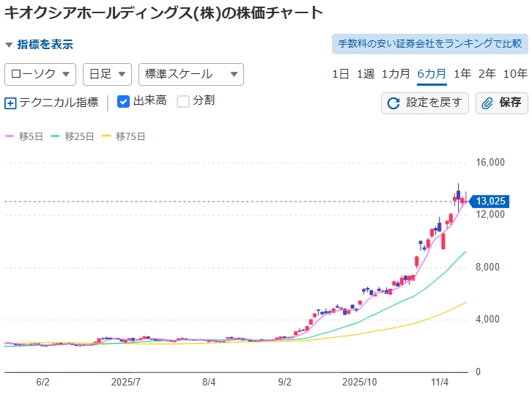This screenshot has height=395, width=532.
Task: Switch to the 1カ月 range tab
Action: coord(396,74)
